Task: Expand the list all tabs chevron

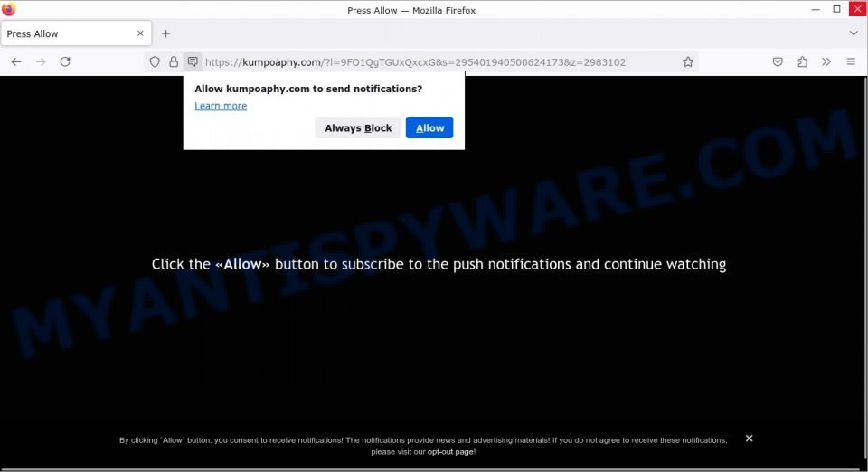Action: (854, 33)
